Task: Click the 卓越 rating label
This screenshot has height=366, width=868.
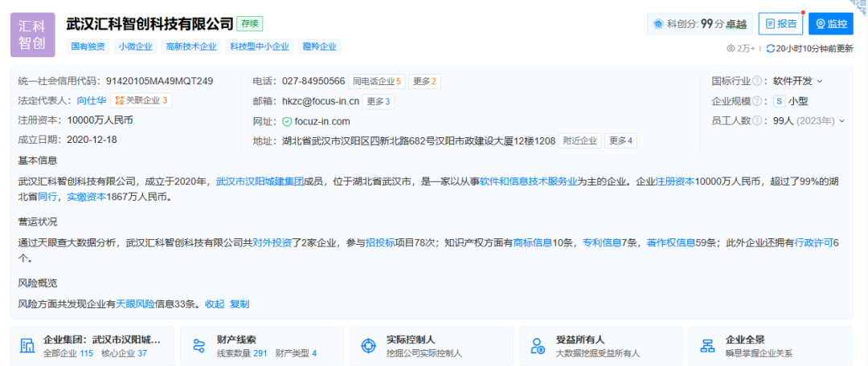Action: 735,24
